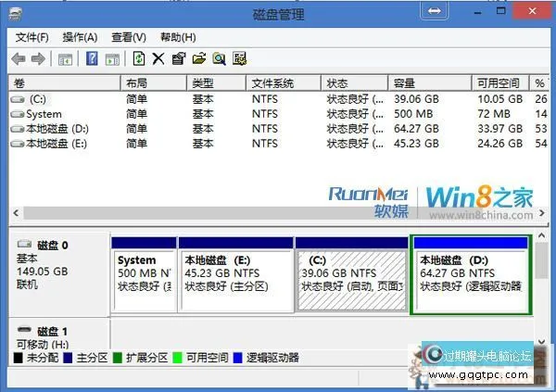
Task: Click the 72 MB free space cell
Action: [x=494, y=114]
